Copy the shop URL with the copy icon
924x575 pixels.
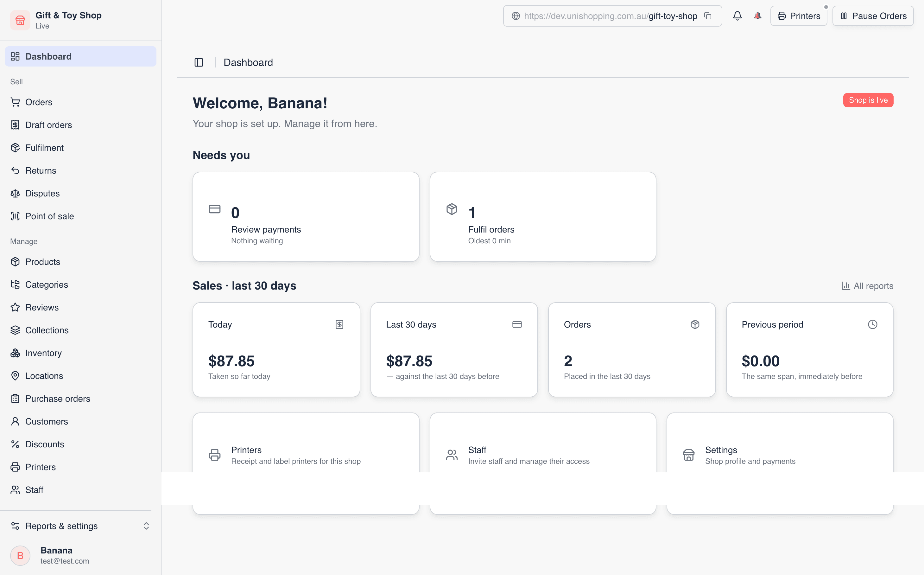708,16
